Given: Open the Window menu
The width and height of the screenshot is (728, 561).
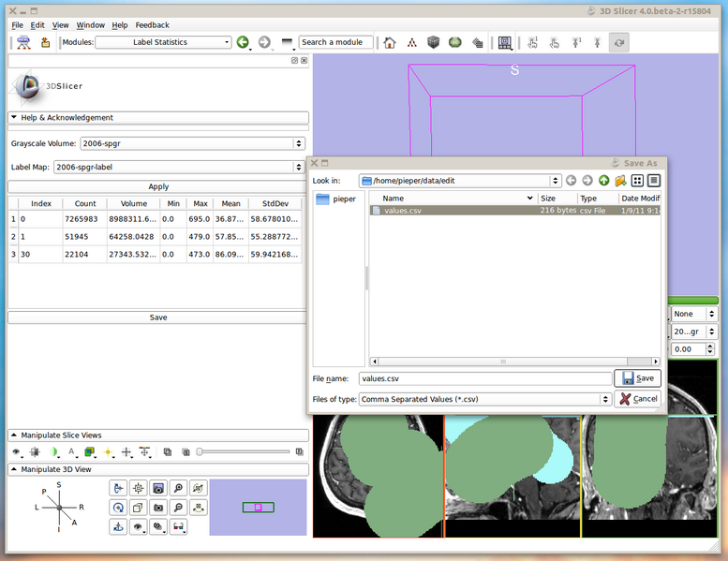Looking at the screenshot, I should pyautogui.click(x=91, y=25).
